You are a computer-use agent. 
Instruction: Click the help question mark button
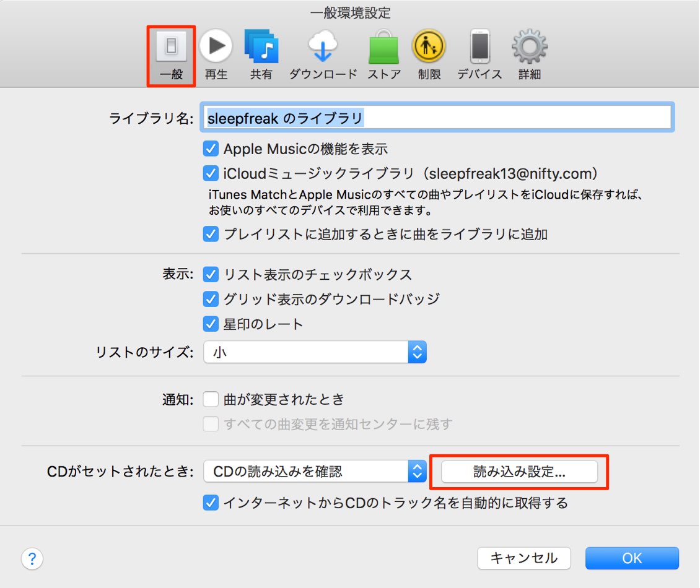click(32, 558)
